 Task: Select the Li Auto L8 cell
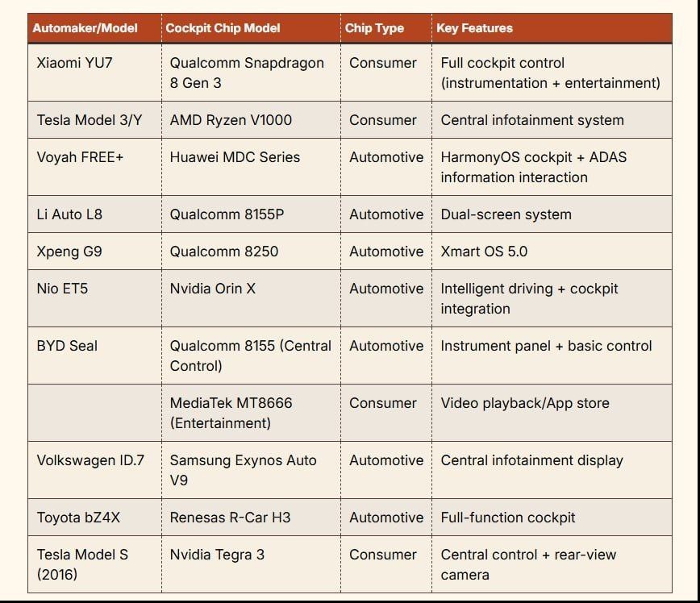tap(94, 214)
